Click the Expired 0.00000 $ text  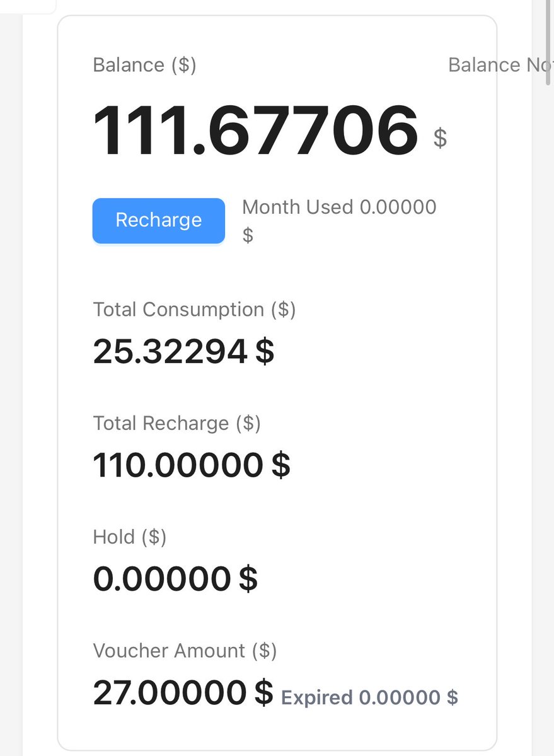369,697
